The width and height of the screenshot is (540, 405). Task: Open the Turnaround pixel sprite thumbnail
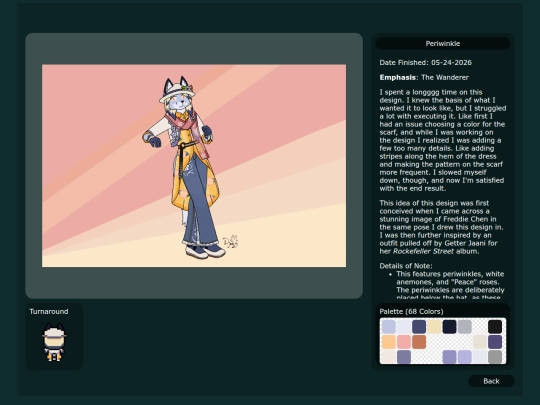[54, 342]
